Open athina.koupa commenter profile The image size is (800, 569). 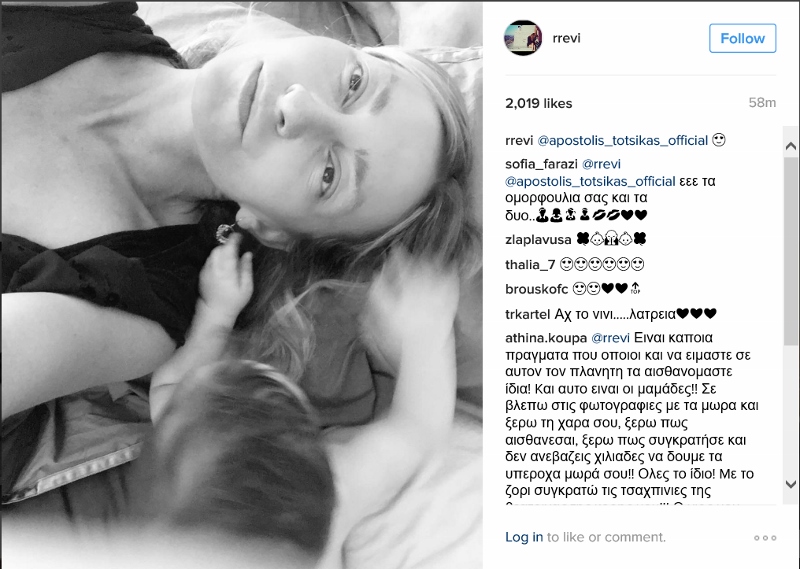coord(546,338)
